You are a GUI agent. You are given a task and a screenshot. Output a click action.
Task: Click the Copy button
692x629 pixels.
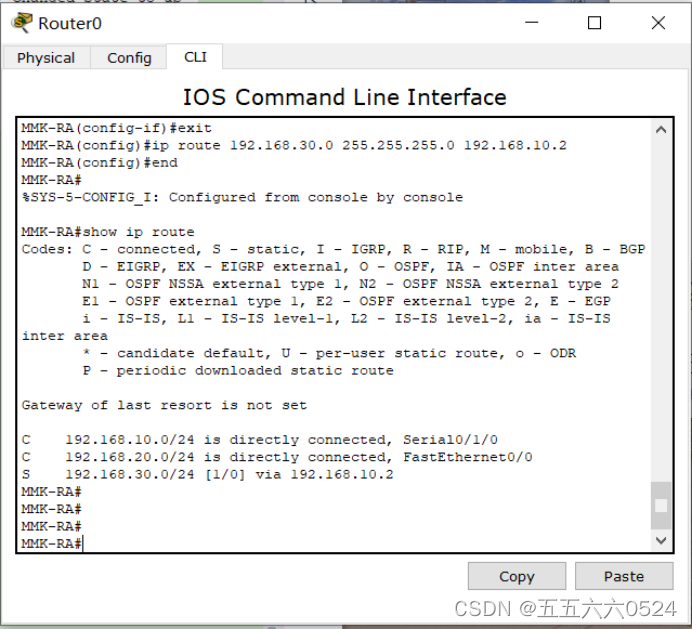(517, 576)
